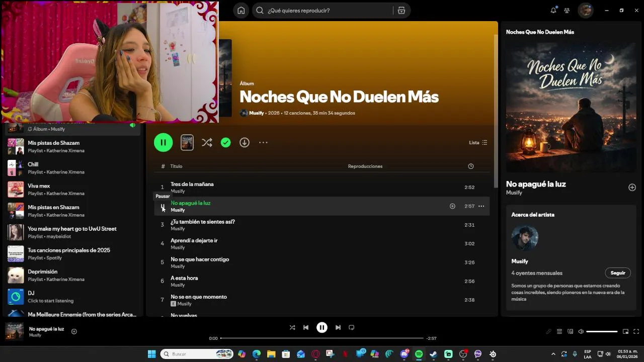The width and height of the screenshot is (644, 362).
Task: Open the mini player
Action: (626, 331)
